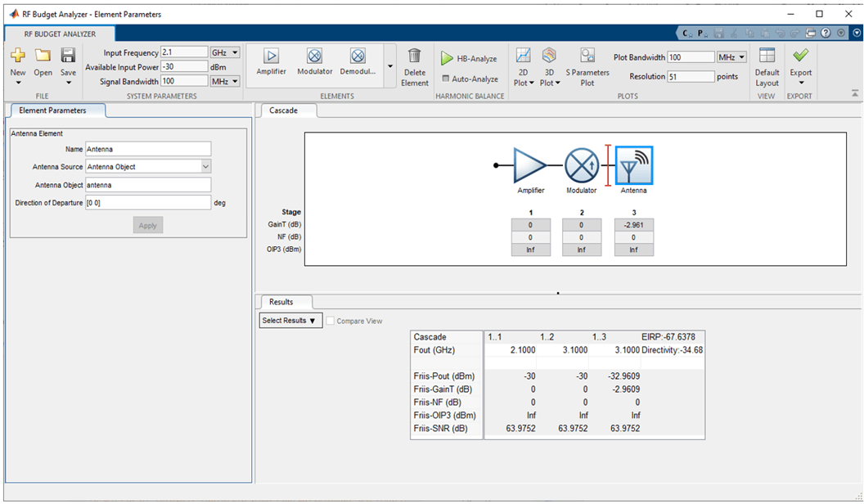This screenshot has height=504, width=864.
Task: Open the Select Results dropdown
Action: point(290,321)
